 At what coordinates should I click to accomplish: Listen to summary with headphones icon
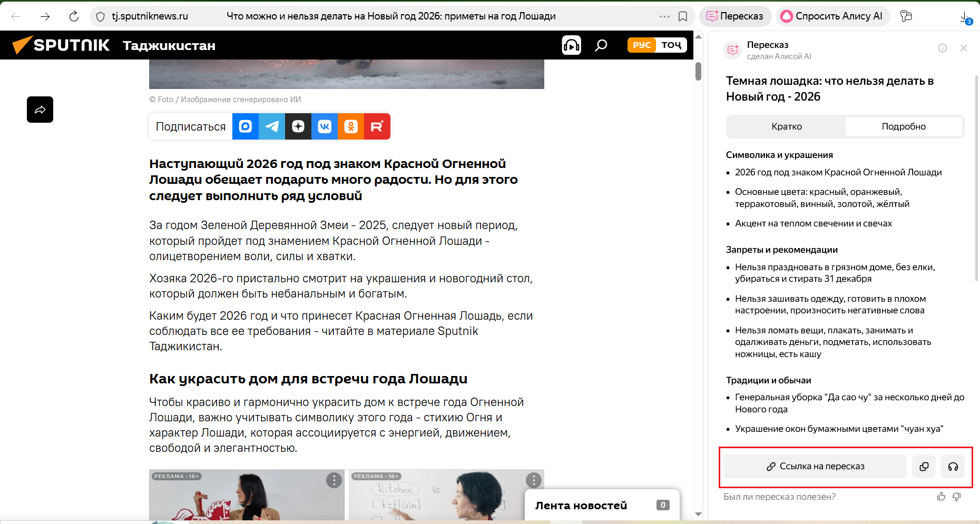[x=953, y=467]
